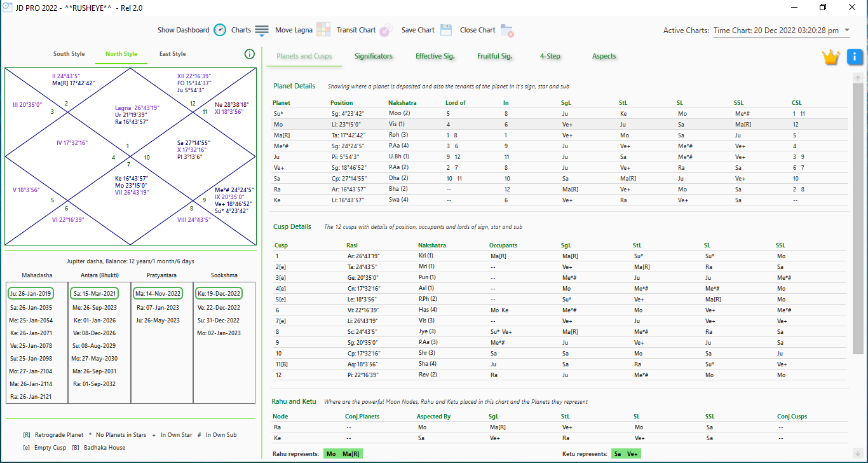
Task: Click the gold crown premium icon
Action: tap(831, 57)
